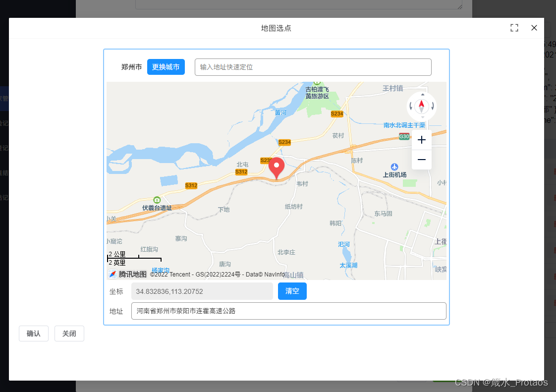Click the compass north arrow control
556x392 pixels.
(421, 106)
